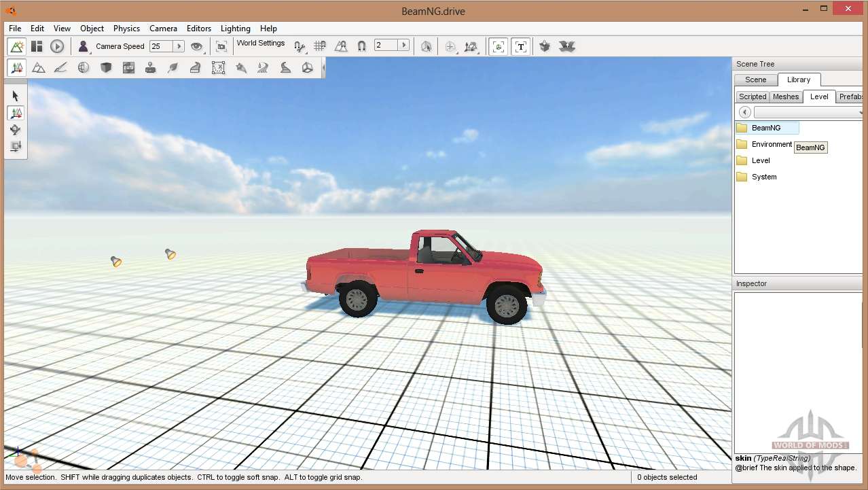Open the camera type selector icon
This screenshot has height=490, width=868.
click(x=84, y=46)
